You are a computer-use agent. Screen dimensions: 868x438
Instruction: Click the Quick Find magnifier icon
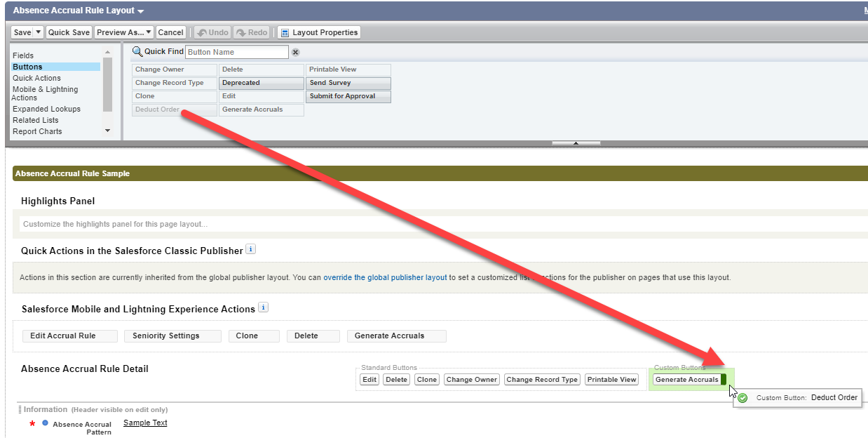pos(137,51)
